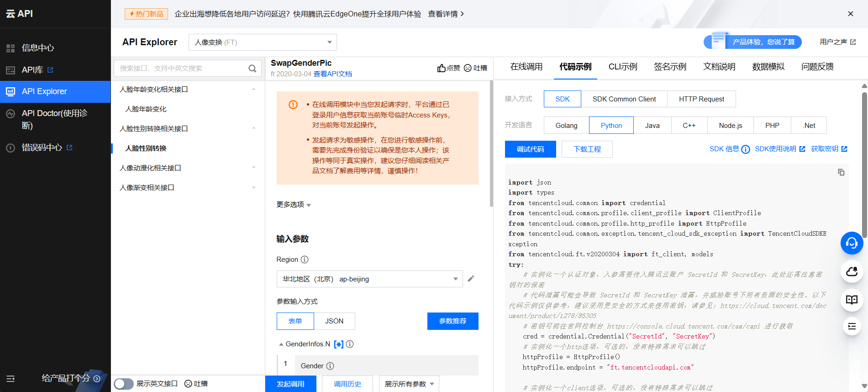Select SDK access method
Screen dimensions: 868x392
point(563,99)
